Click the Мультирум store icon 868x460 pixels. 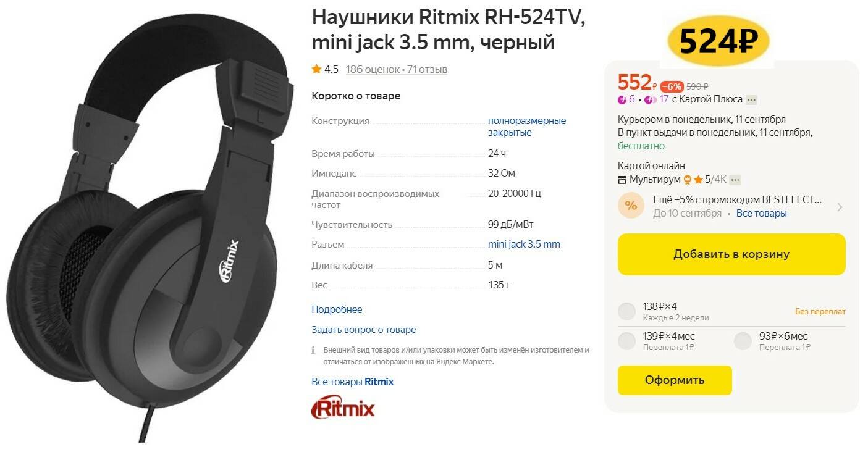[622, 180]
